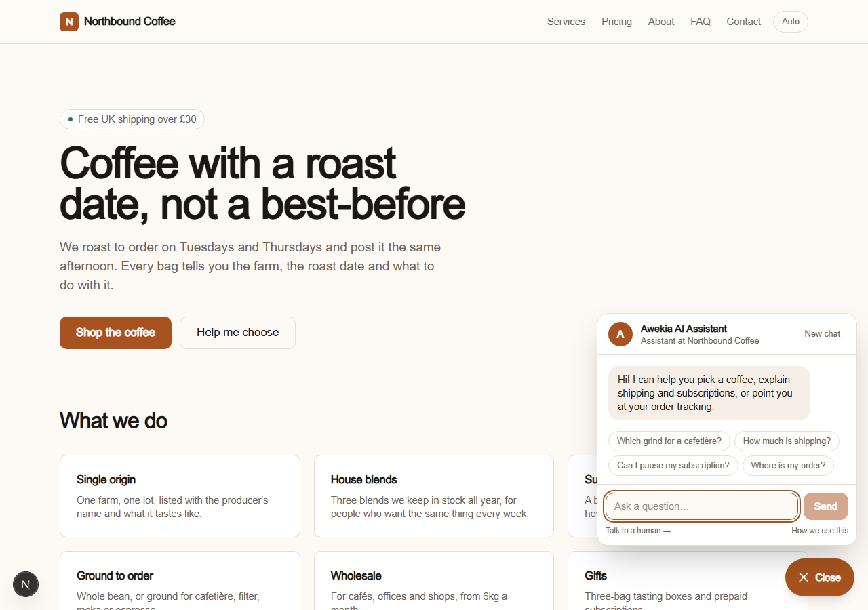Open the Gifts service card
Screen dimensions: 868x610
688,581
